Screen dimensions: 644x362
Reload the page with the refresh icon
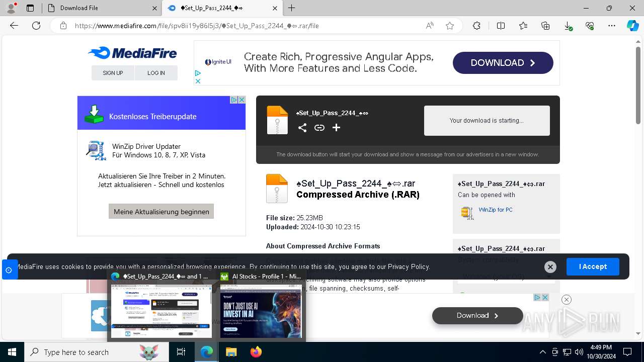[x=36, y=26]
